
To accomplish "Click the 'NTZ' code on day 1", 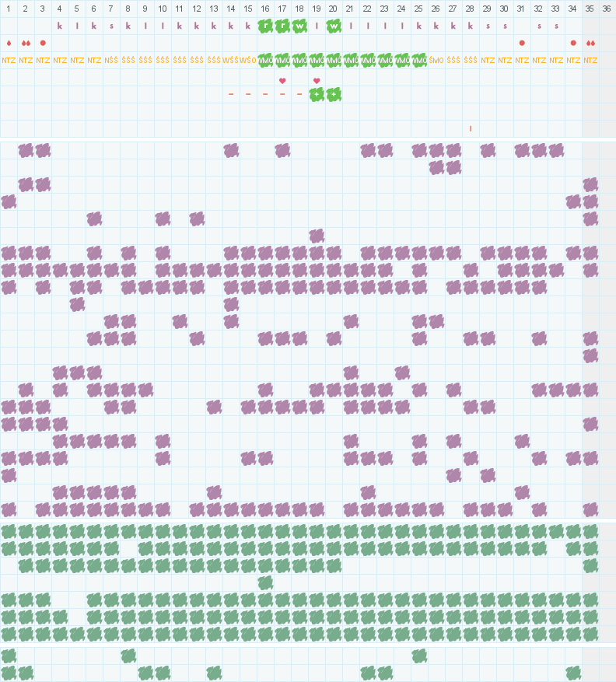I will click(9, 60).
